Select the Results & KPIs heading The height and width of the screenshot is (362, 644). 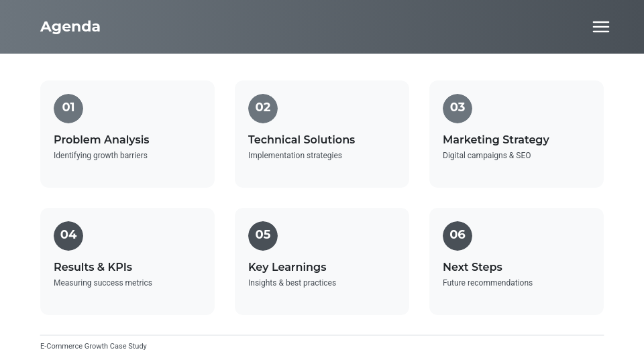tap(93, 267)
